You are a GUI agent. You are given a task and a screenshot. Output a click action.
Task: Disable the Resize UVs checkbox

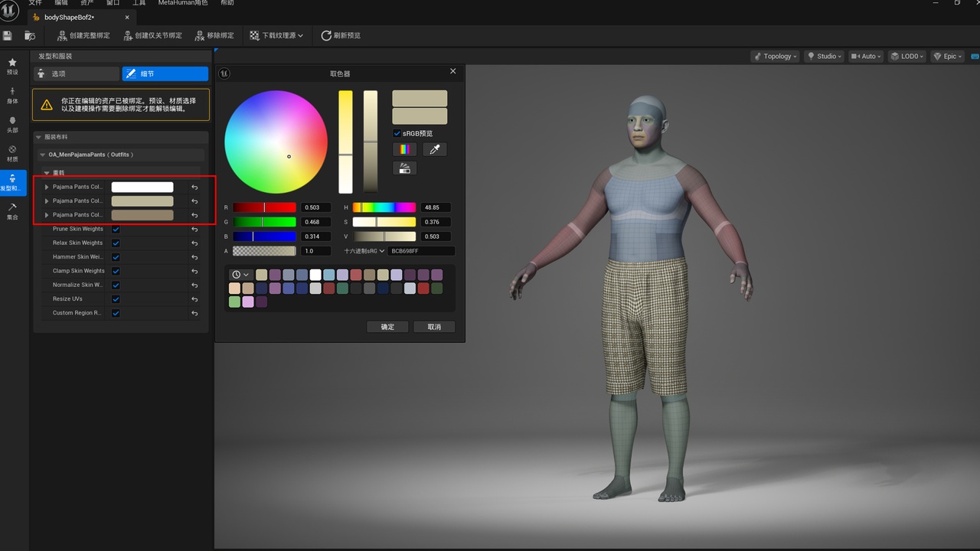click(116, 299)
